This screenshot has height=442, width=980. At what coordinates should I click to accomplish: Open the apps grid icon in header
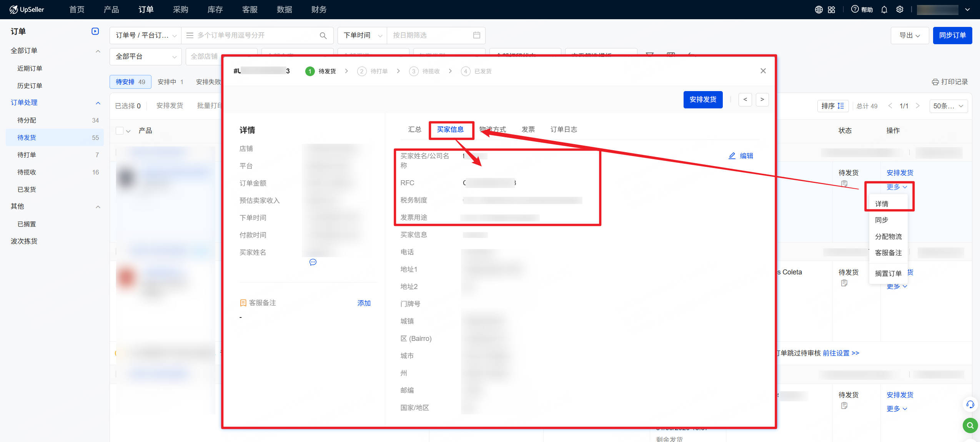click(831, 10)
